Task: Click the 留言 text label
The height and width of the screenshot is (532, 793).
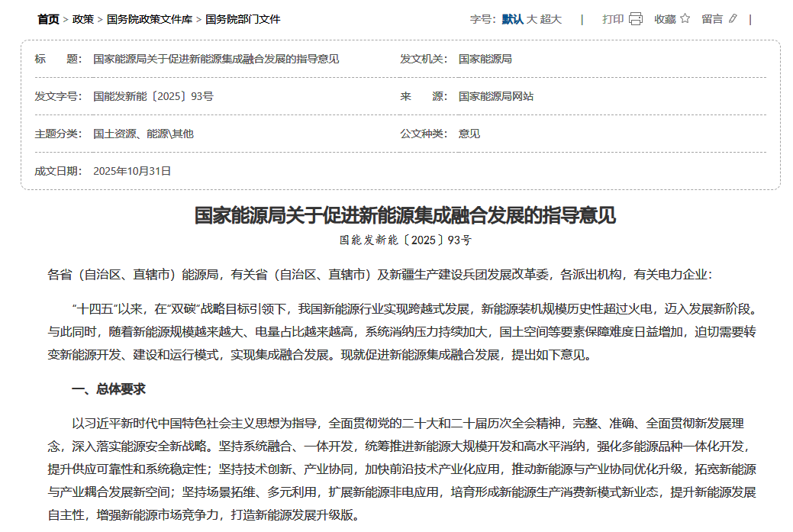Action: 712,19
